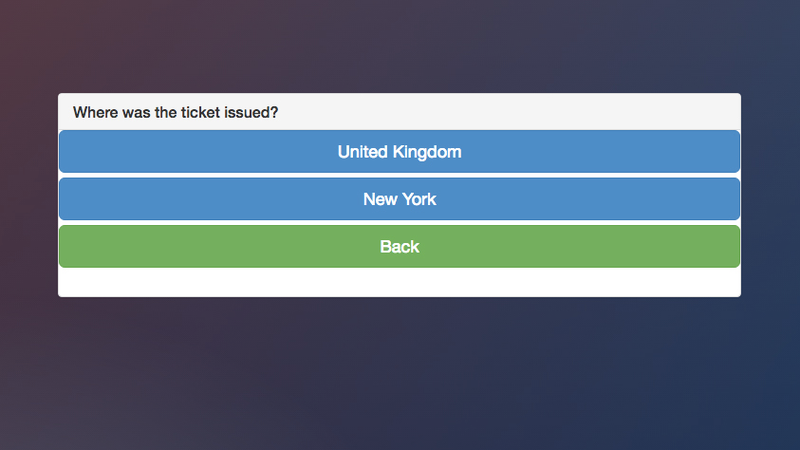Pick the first blue answer button
This screenshot has width=800, height=450.
399,152
